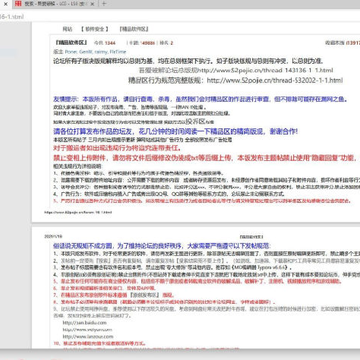Click the blue 友情提示 notice line
This screenshot has height=360, width=360.
[x=200, y=99]
